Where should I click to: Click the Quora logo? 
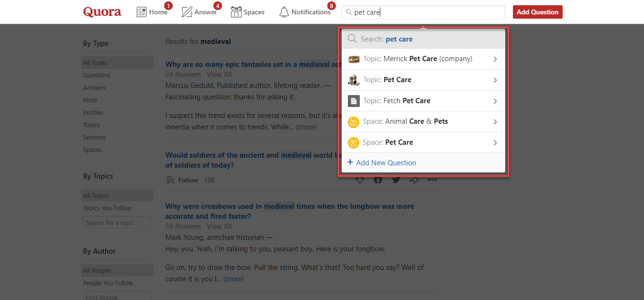(102, 12)
